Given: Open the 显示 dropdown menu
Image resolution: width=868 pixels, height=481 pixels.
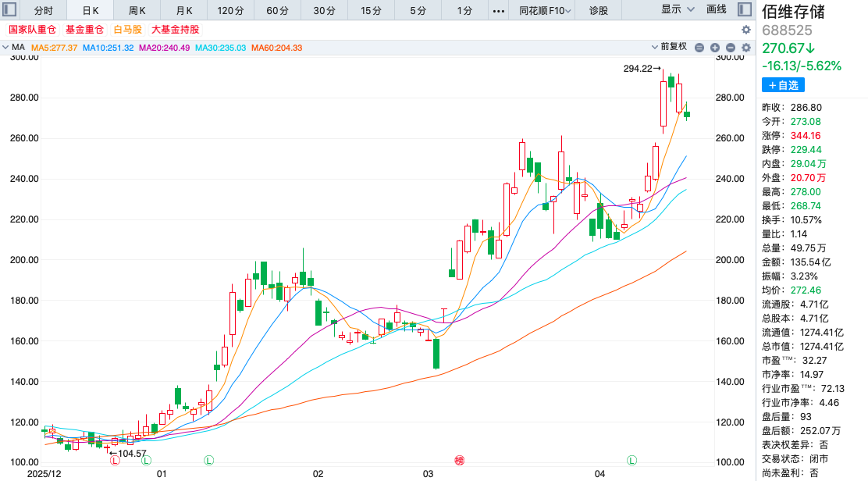Looking at the screenshot, I should [x=676, y=10].
